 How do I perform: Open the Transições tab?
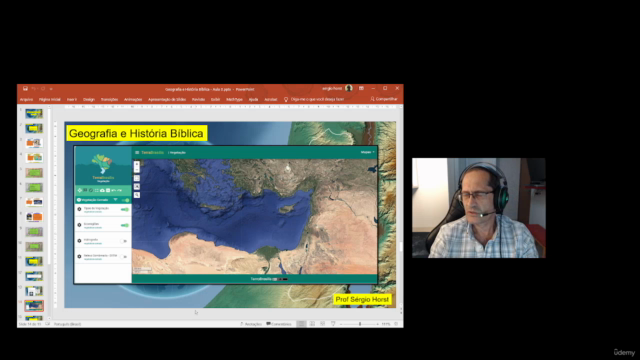(109, 99)
